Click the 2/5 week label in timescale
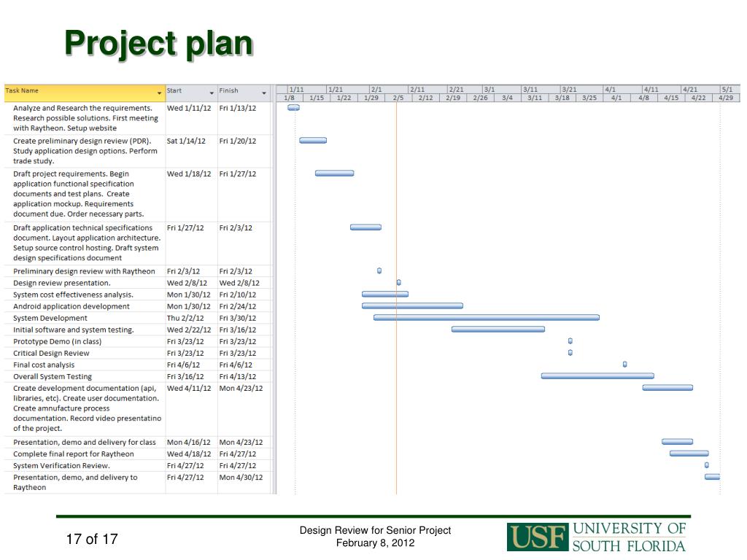Viewport: 747px width, 560px height. pos(398,98)
